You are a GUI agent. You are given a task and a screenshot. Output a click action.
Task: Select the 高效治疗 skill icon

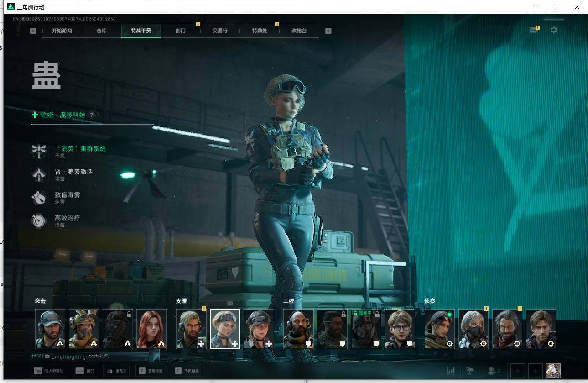click(x=38, y=221)
